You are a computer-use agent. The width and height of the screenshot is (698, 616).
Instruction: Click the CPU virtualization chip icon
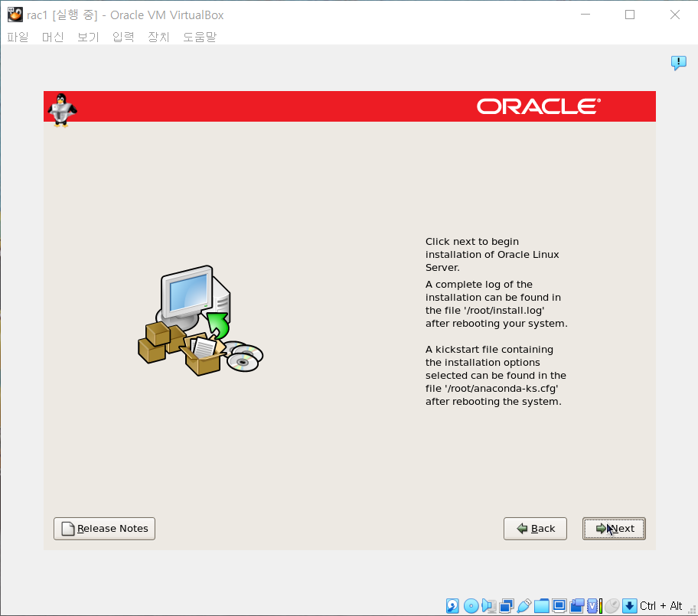[592, 606]
